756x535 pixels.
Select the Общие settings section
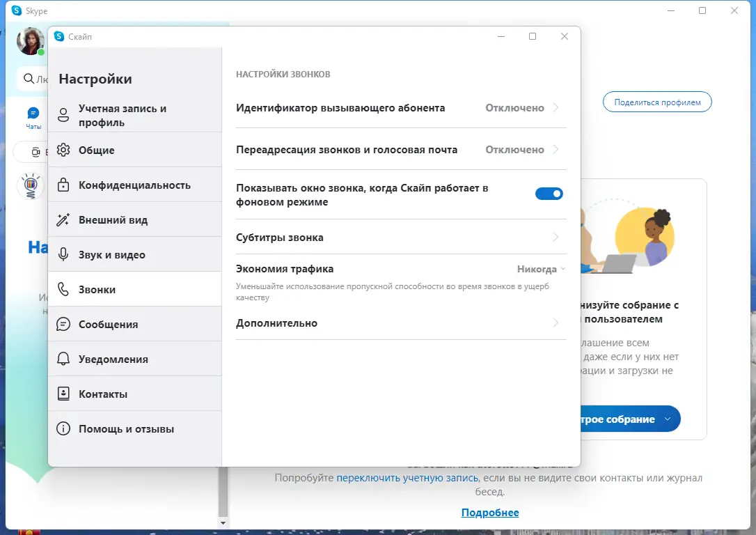click(x=135, y=150)
